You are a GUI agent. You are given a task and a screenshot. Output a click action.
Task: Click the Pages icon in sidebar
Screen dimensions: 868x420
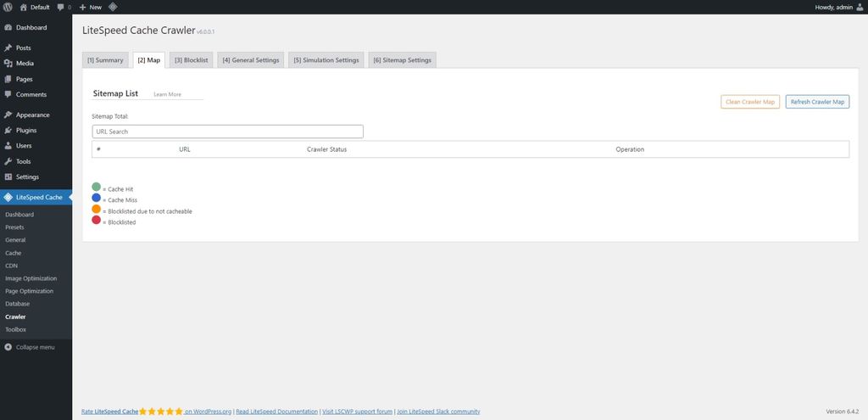pos(8,79)
